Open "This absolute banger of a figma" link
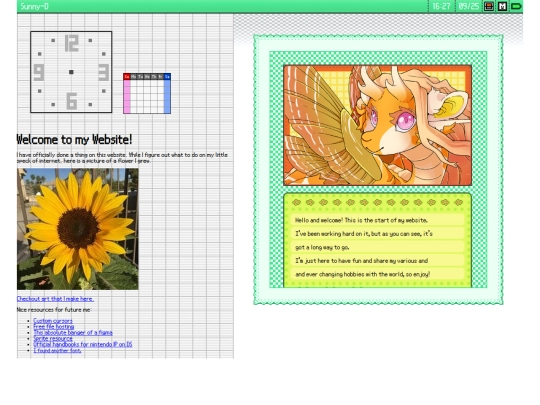 [73, 332]
